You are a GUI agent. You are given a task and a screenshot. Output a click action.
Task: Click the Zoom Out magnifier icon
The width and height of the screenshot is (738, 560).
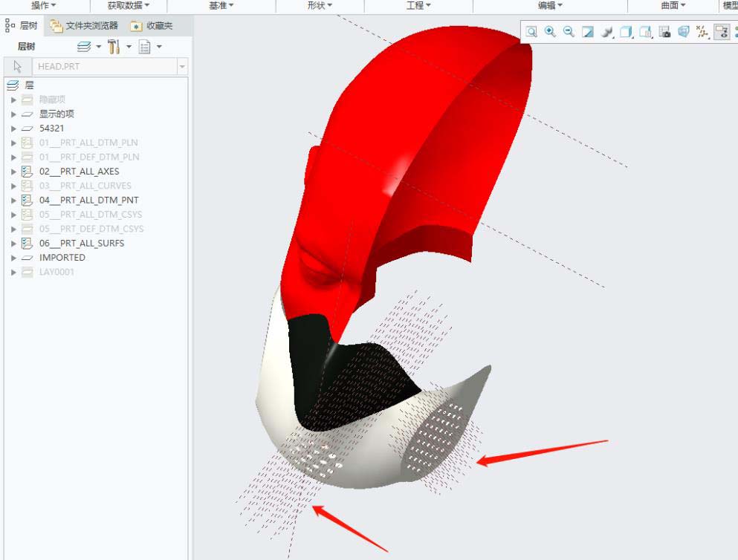(x=569, y=31)
